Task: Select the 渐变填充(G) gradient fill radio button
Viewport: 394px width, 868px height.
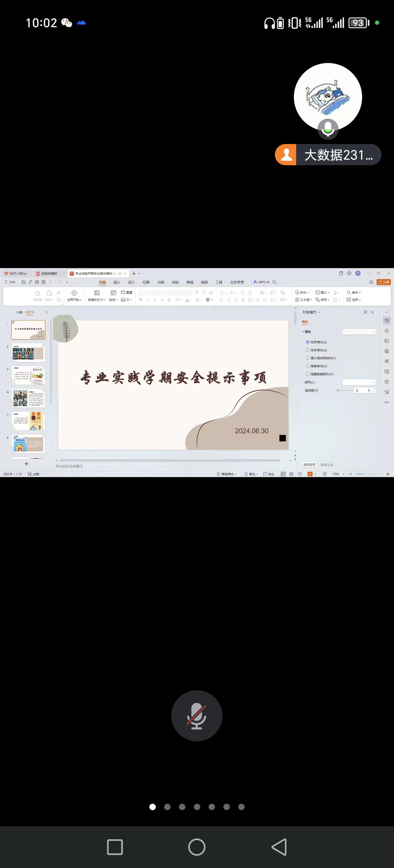Action: coord(308,350)
